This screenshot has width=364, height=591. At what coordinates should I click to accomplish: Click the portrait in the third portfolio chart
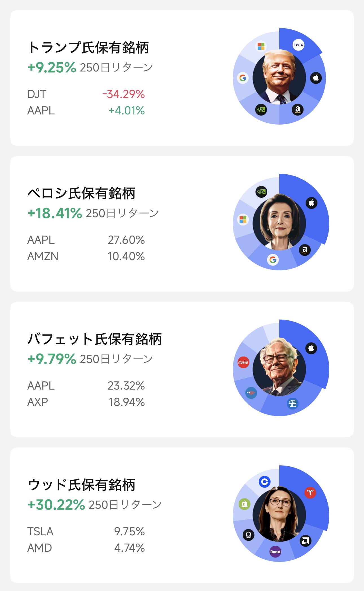(279, 367)
